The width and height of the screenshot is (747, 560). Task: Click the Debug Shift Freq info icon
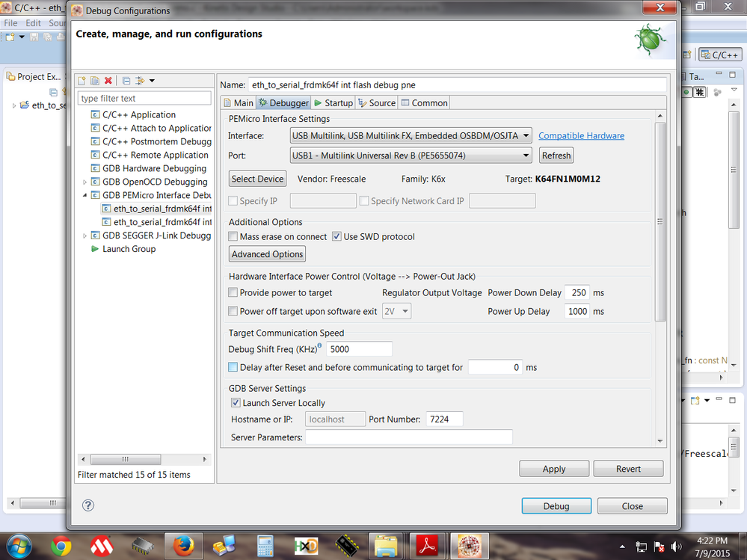tap(320, 345)
